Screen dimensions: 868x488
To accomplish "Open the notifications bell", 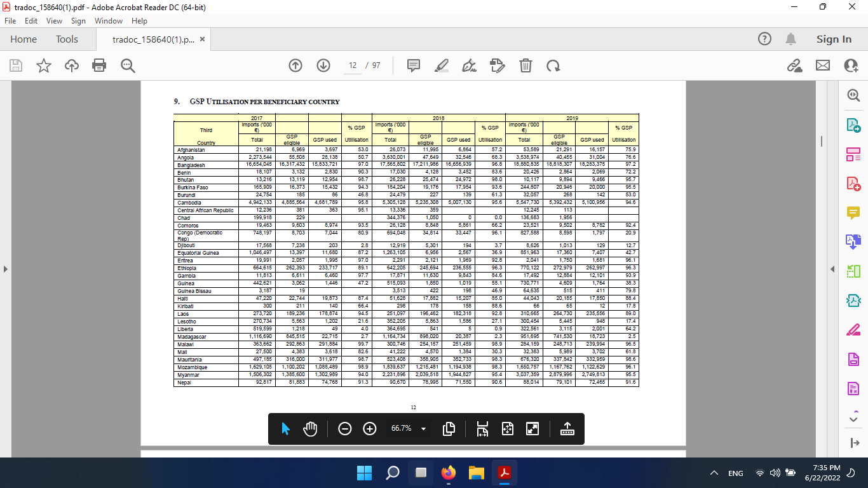I will [x=791, y=39].
